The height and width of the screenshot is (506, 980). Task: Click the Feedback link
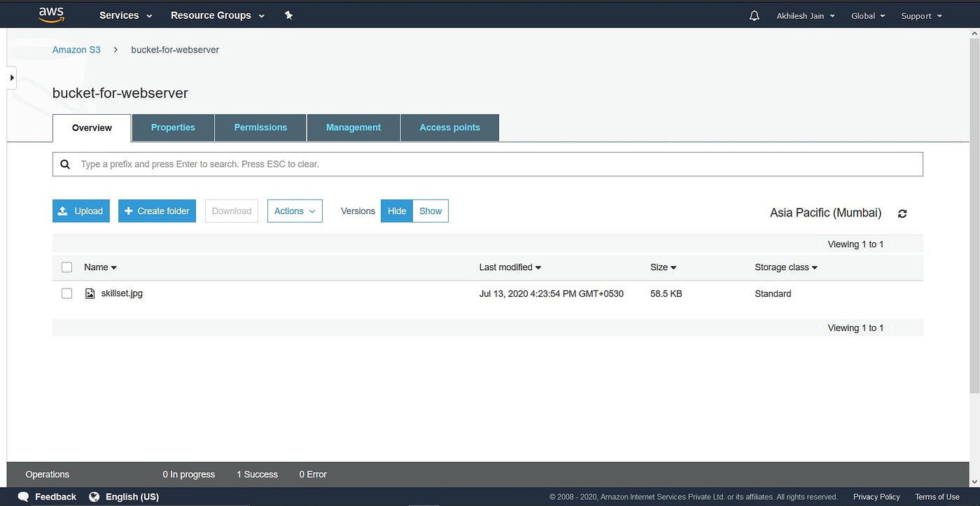point(55,497)
